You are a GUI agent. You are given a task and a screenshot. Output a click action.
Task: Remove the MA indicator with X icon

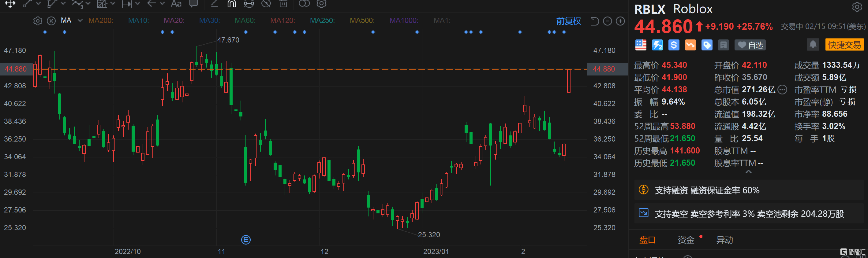pyautogui.click(x=51, y=21)
